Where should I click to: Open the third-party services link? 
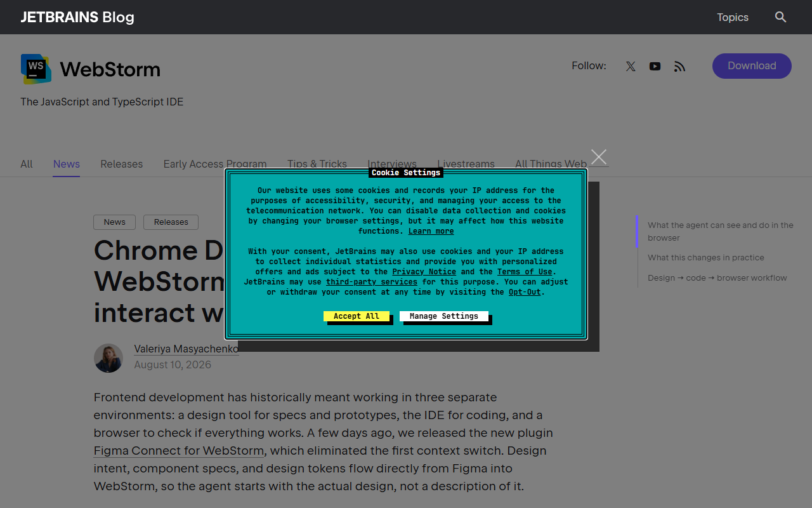(372, 282)
